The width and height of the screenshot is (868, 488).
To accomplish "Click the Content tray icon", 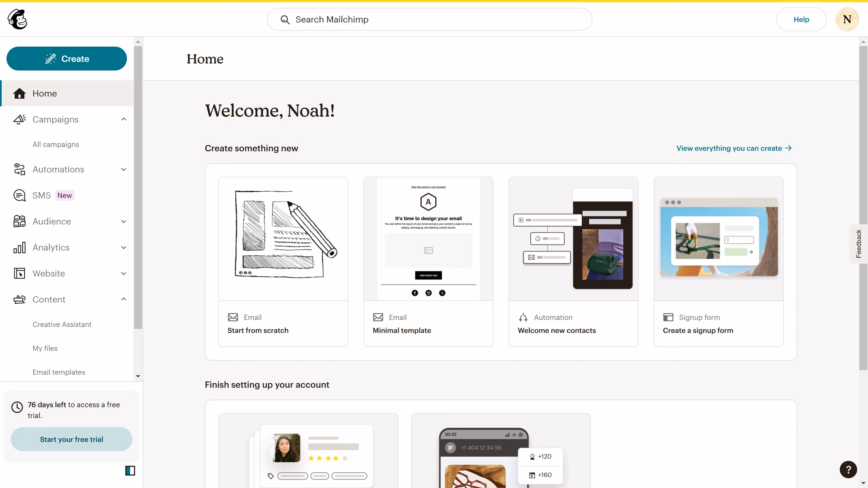I will click(x=19, y=299).
